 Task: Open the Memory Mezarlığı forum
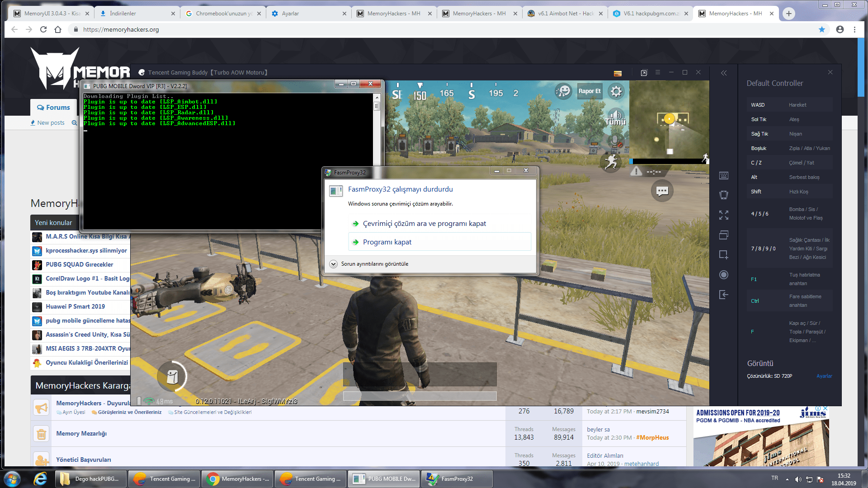81,433
